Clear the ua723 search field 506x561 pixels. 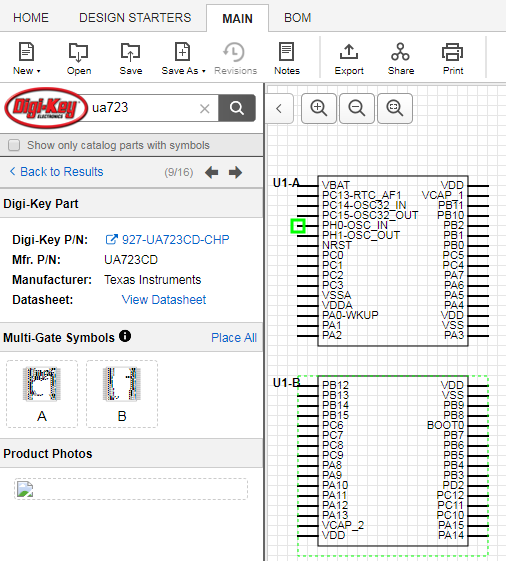coord(205,108)
